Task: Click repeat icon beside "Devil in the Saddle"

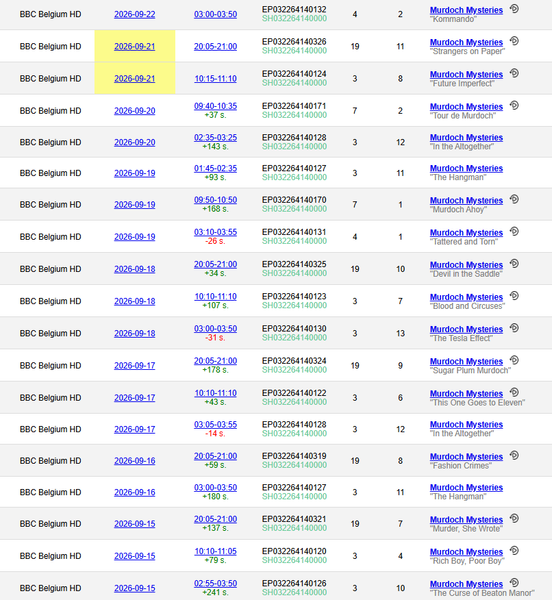Action: pyautogui.click(x=515, y=263)
